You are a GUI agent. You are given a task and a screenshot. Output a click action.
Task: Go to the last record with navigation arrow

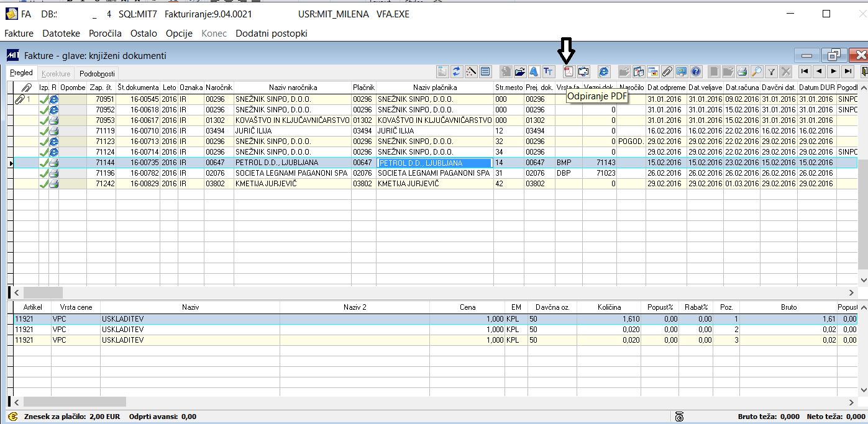coord(847,71)
